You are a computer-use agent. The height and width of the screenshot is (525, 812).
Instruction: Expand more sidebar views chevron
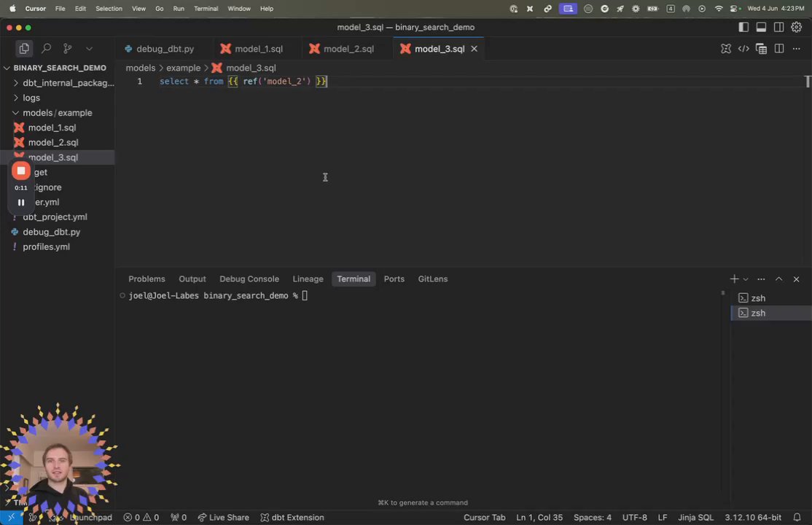[89, 48]
